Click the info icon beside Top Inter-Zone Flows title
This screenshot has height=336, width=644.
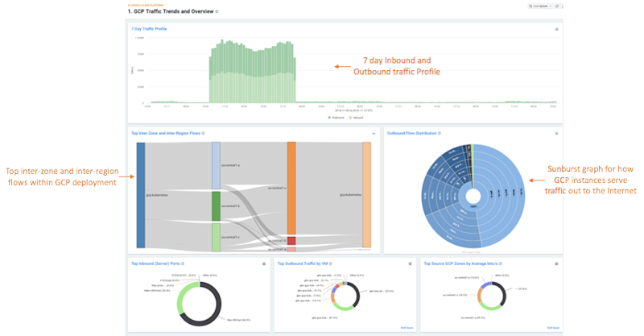(204, 133)
